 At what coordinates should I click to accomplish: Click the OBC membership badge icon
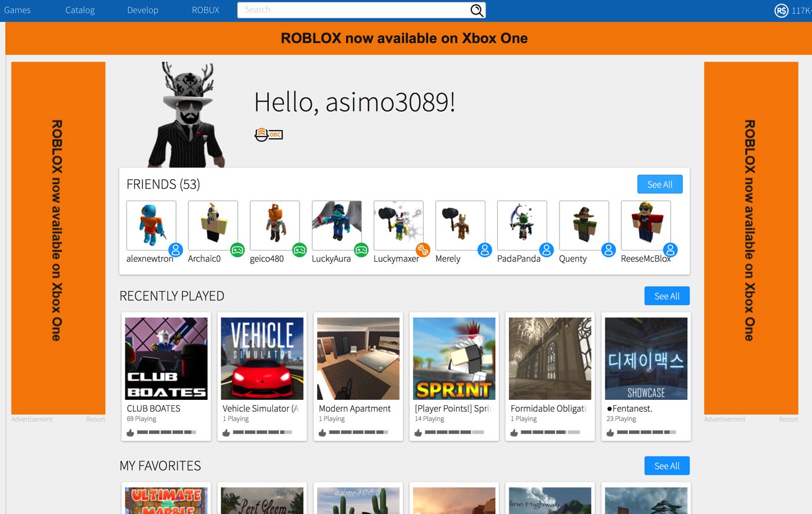click(269, 135)
